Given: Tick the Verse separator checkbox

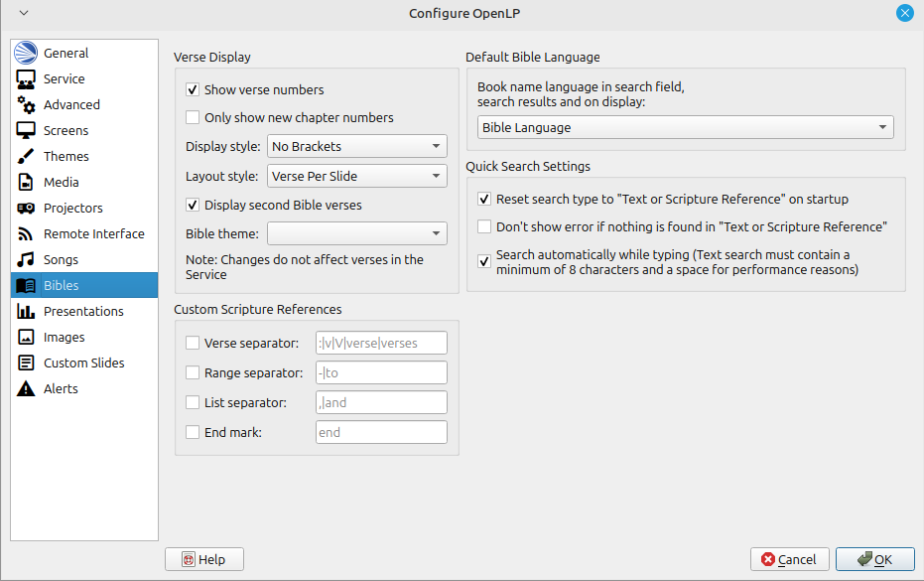Looking at the screenshot, I should pyautogui.click(x=194, y=344).
